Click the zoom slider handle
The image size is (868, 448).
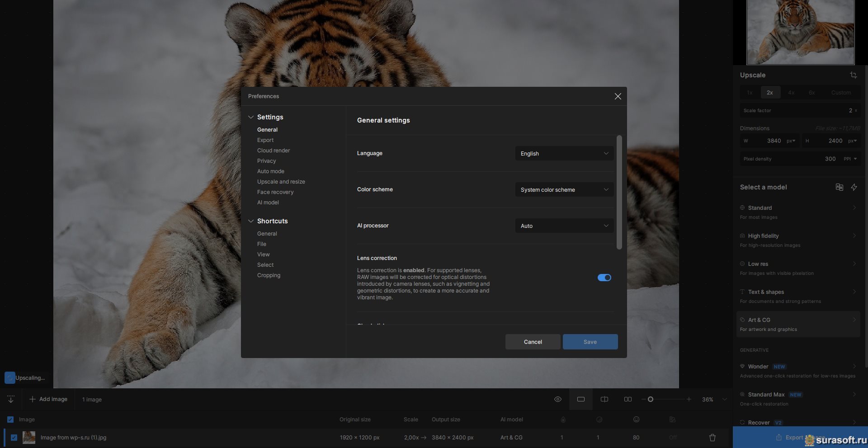point(650,399)
